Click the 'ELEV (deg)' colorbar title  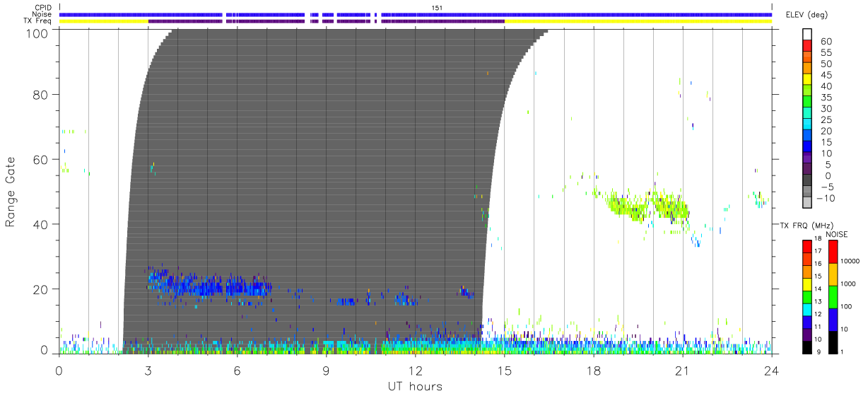click(807, 15)
